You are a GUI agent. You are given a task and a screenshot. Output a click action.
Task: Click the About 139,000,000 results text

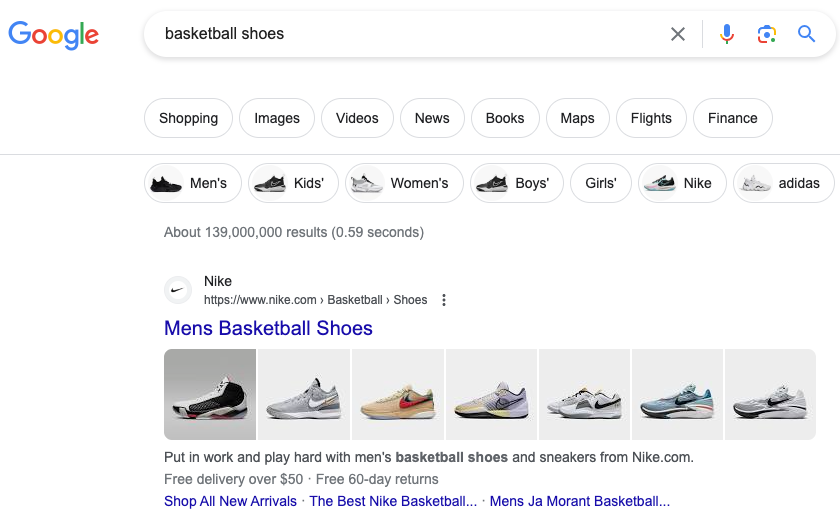pos(294,232)
